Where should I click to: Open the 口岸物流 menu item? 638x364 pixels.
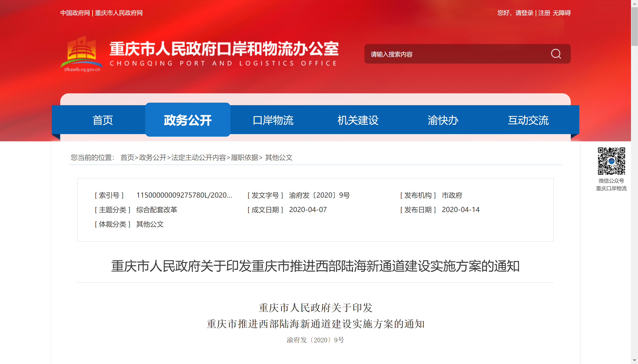click(x=273, y=120)
